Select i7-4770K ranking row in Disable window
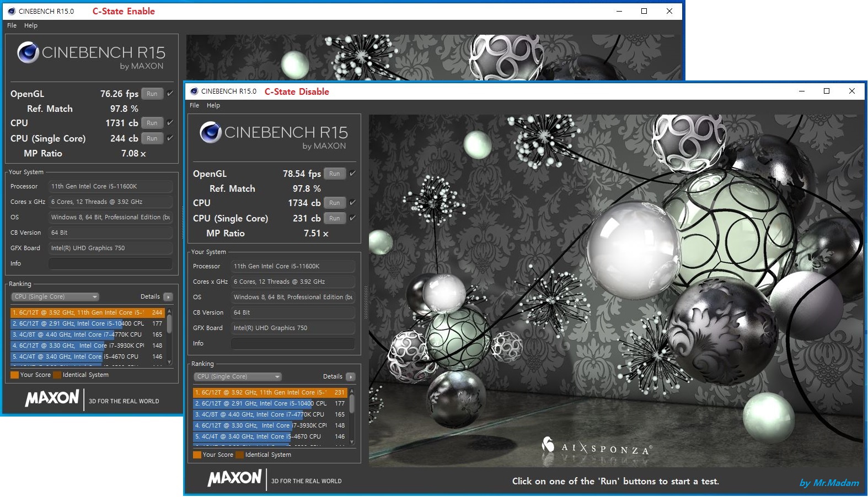This screenshot has height=497, width=868. point(270,415)
